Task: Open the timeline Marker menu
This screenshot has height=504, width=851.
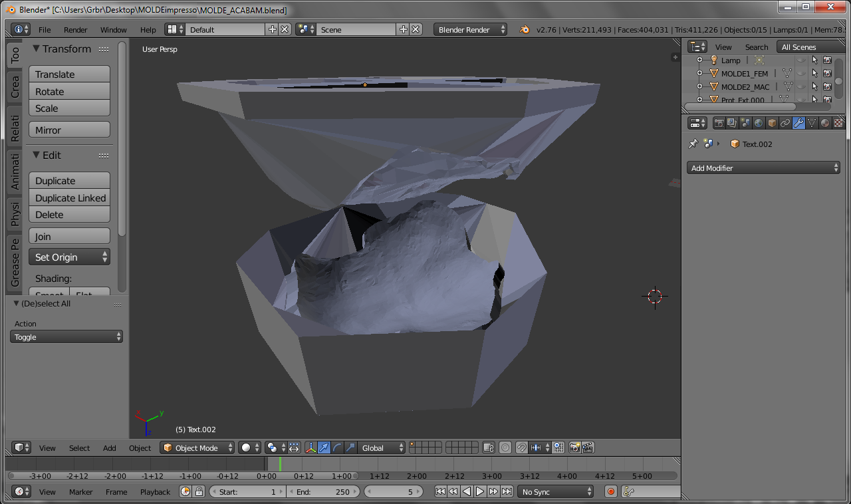Action: [x=81, y=492]
